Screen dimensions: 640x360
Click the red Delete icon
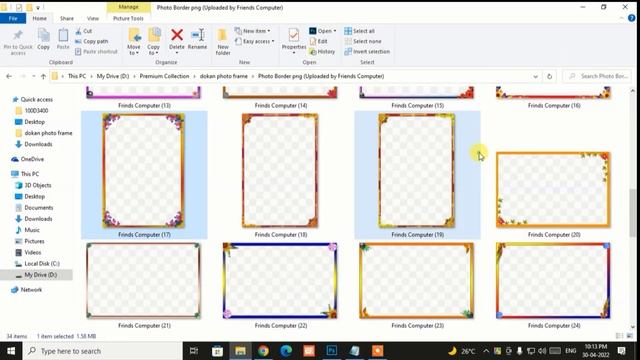177,35
